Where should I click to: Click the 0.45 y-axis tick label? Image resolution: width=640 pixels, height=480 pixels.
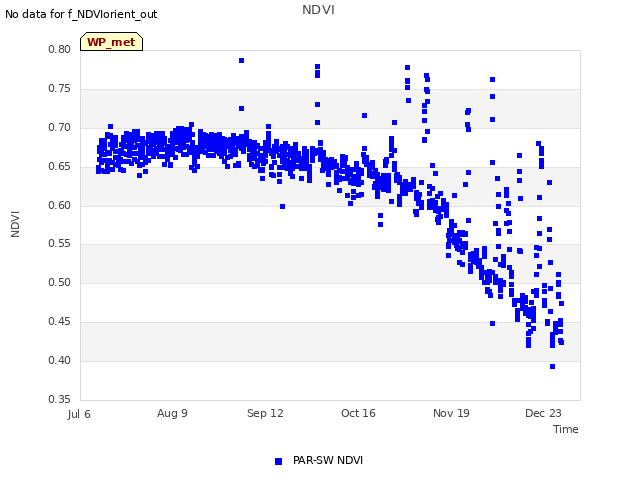click(60, 322)
